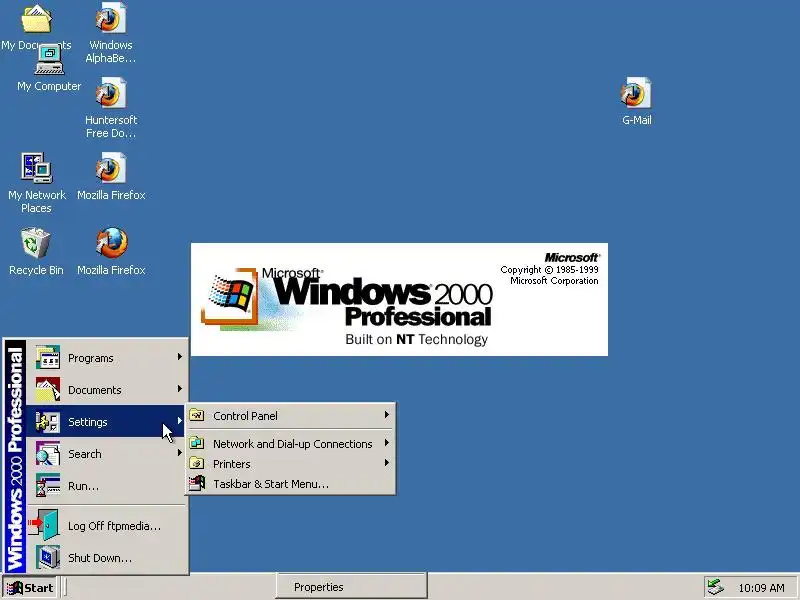Choose Run... from the Start menu
This screenshot has height=600, width=800.
click(x=106, y=486)
